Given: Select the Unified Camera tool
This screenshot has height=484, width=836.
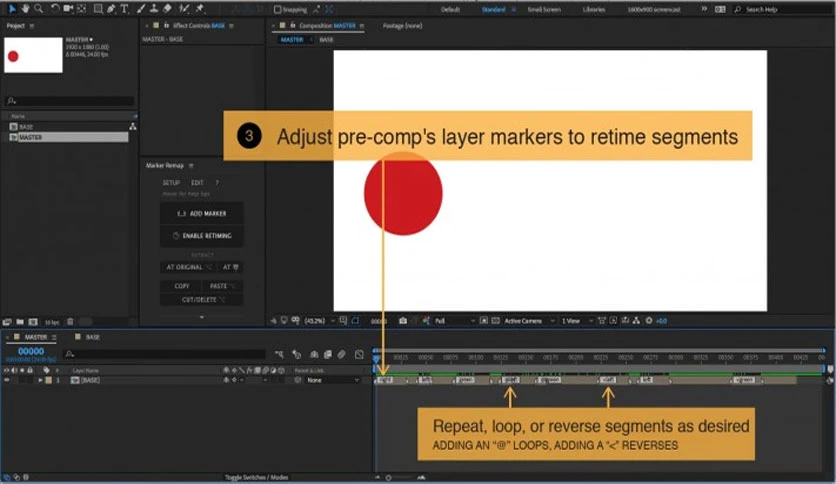Looking at the screenshot, I should (x=68, y=9).
